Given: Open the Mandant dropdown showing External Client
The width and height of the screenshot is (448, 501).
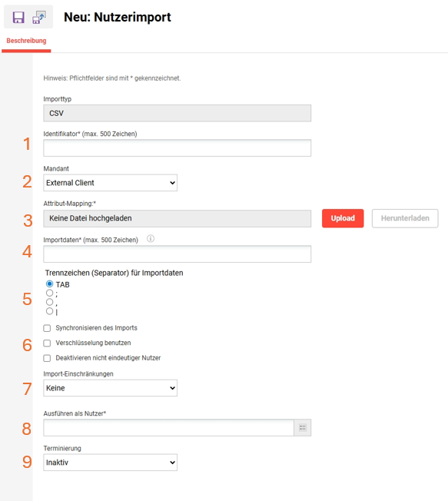Looking at the screenshot, I should [110, 183].
